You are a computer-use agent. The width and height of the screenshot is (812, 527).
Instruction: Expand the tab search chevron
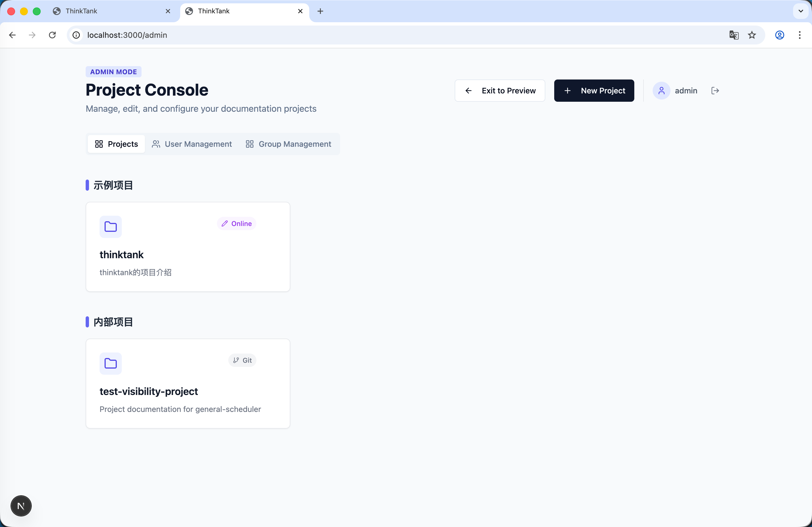coord(800,11)
